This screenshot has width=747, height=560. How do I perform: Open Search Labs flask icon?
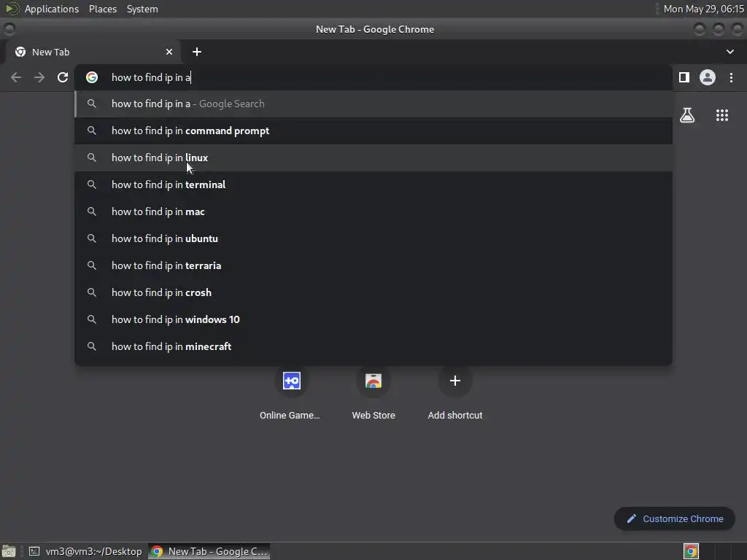pyautogui.click(x=687, y=115)
